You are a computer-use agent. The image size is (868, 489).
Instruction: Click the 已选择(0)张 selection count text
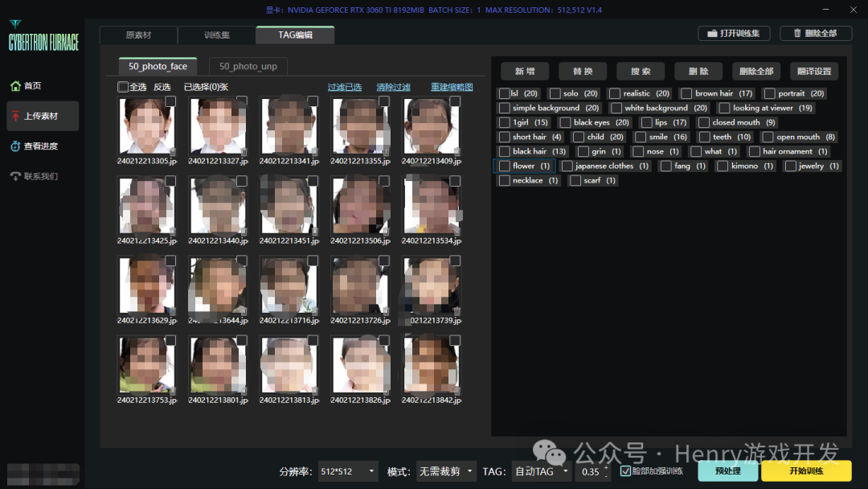(206, 87)
